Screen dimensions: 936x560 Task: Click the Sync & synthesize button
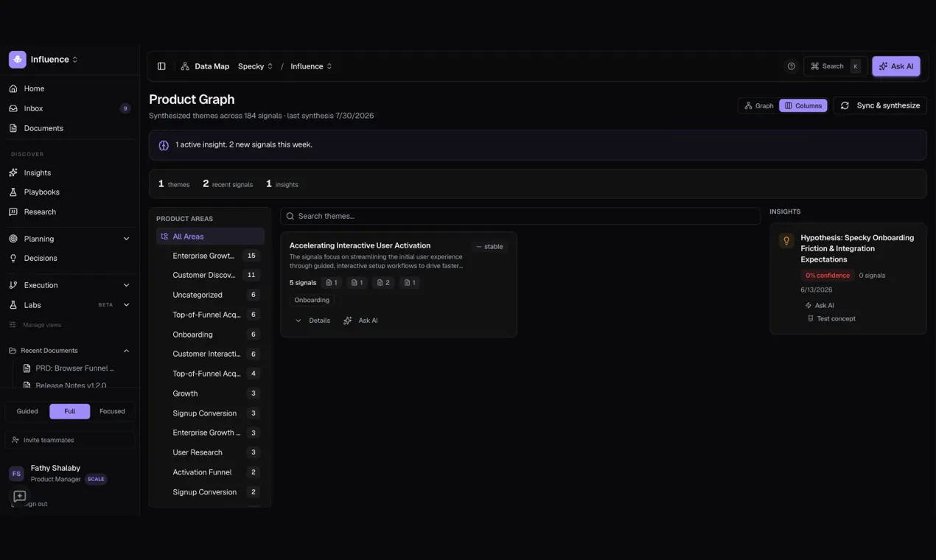880,105
